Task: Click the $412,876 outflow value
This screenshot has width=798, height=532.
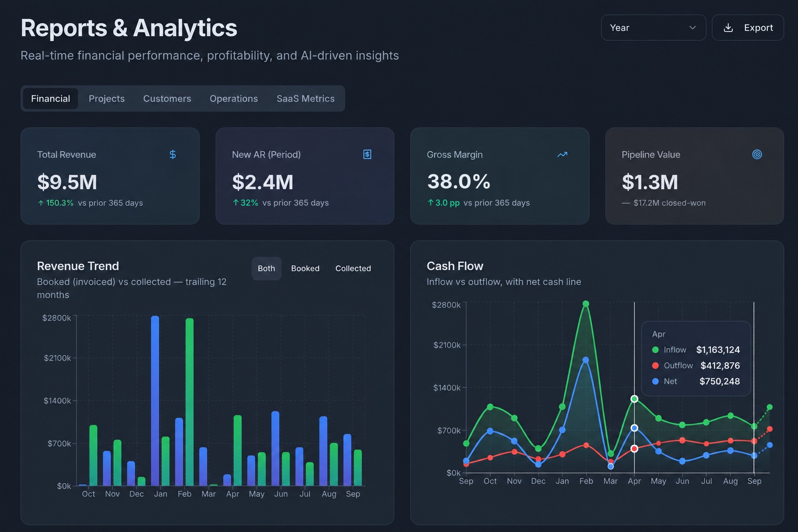Action: point(720,365)
